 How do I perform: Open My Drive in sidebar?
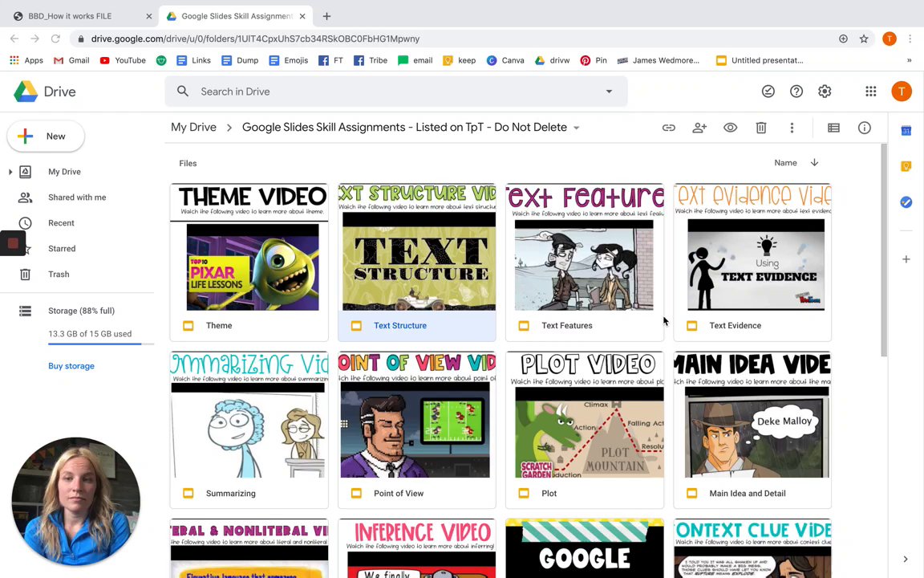(64, 172)
